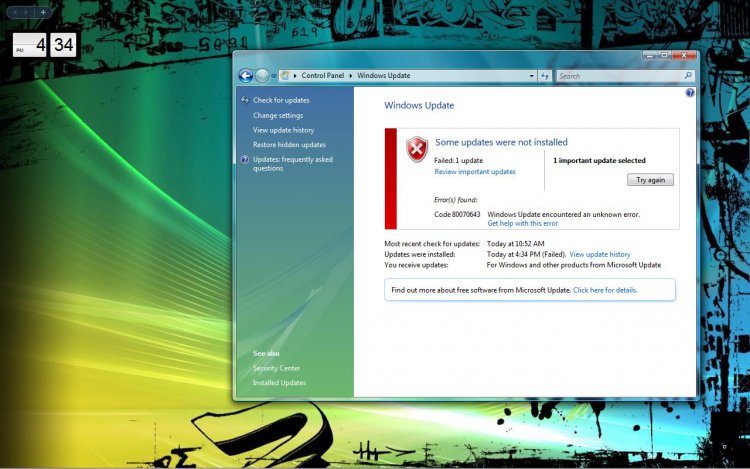
Task: Click the magnifying glass search icon
Action: 688,76
